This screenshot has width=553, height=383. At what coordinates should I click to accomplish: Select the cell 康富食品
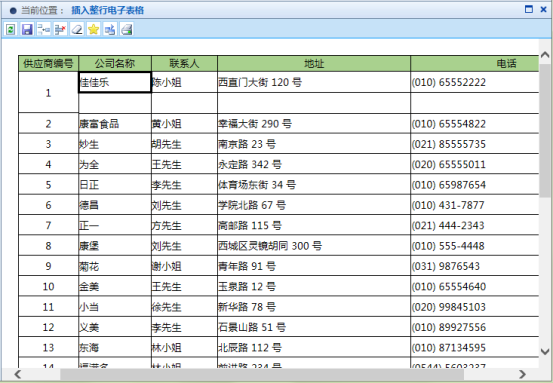click(115, 123)
